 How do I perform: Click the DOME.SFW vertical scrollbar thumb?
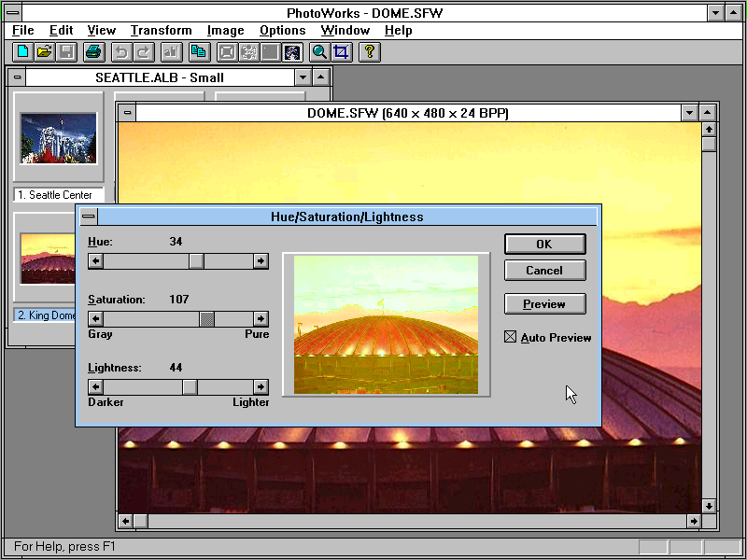click(709, 145)
